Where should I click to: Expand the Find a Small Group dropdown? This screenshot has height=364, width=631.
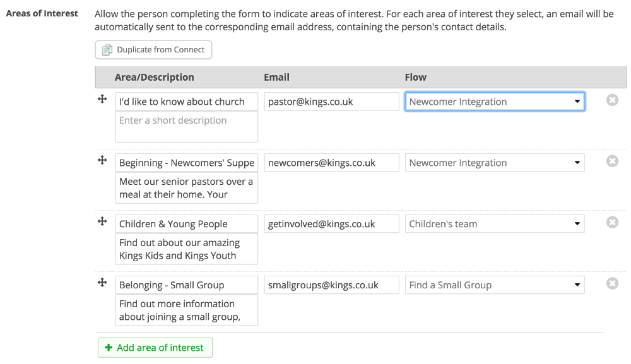click(x=495, y=285)
